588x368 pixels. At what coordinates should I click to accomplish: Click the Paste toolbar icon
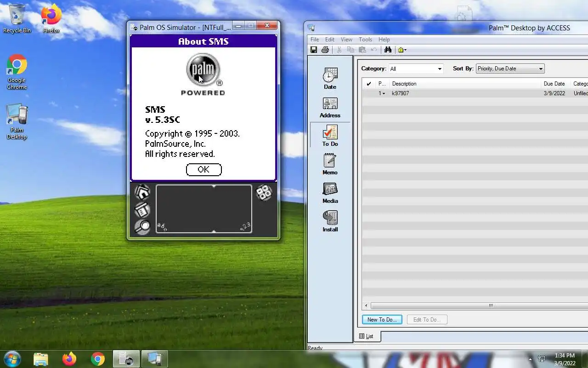362,50
